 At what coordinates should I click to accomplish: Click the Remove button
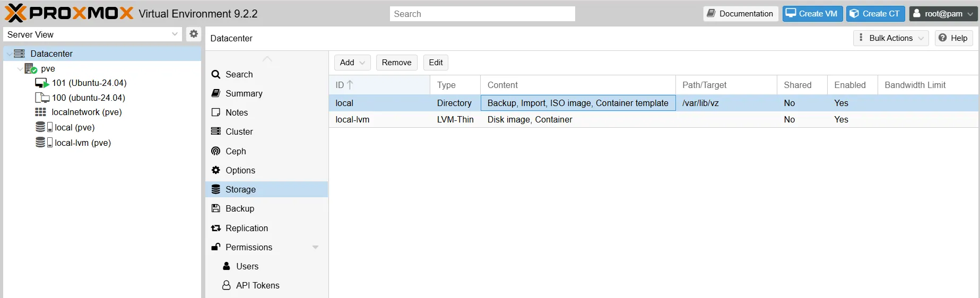[x=397, y=63]
